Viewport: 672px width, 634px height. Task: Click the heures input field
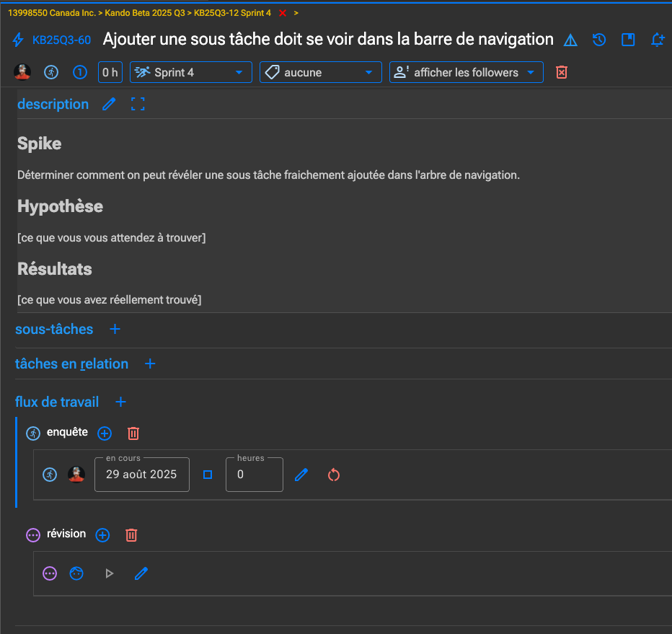(254, 475)
